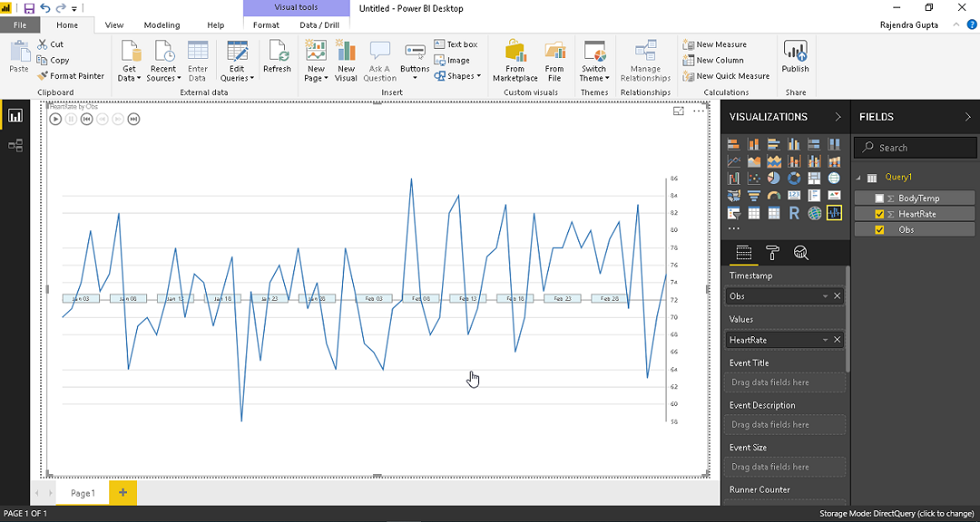Import more custom visuals via ellipsis
Image resolution: width=980 pixels, height=522 pixels.
pyautogui.click(x=734, y=228)
